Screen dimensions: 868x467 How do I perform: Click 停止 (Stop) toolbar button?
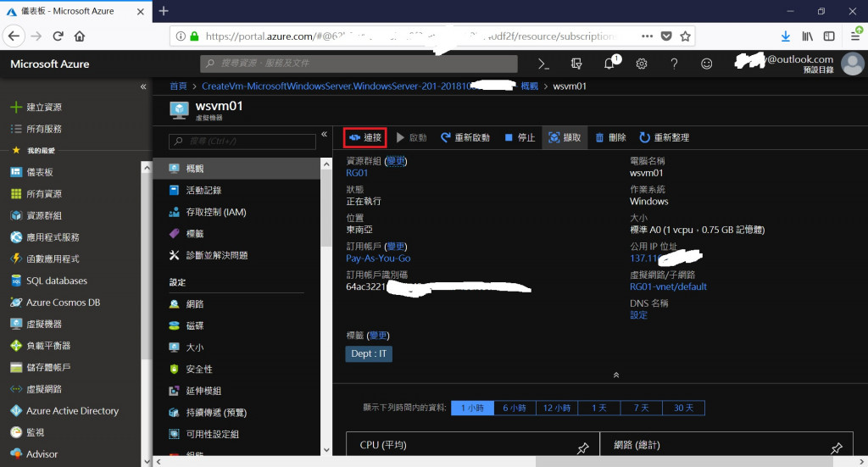(x=520, y=137)
